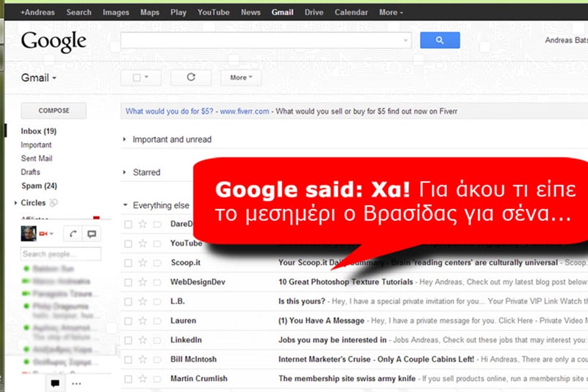
Task: Open the ellipsis options icon at the bottom
Action: pyautogui.click(x=76, y=384)
